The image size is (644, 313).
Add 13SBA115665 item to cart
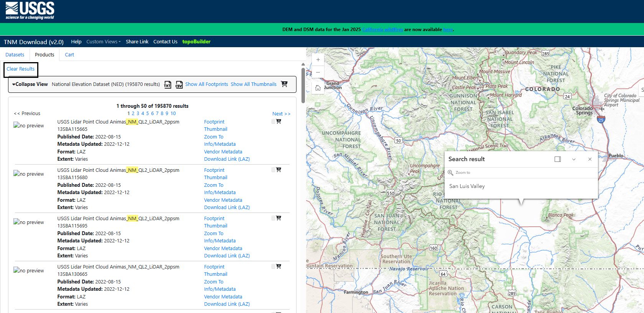click(278, 121)
